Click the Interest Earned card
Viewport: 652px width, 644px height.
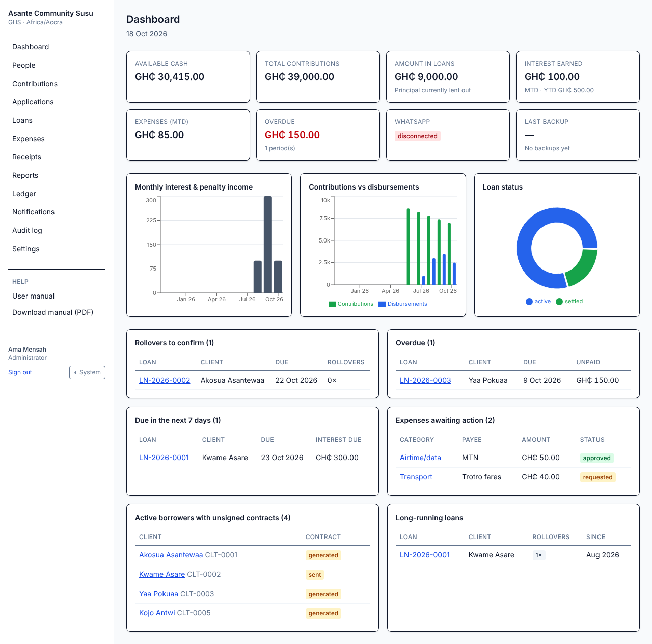tap(578, 77)
